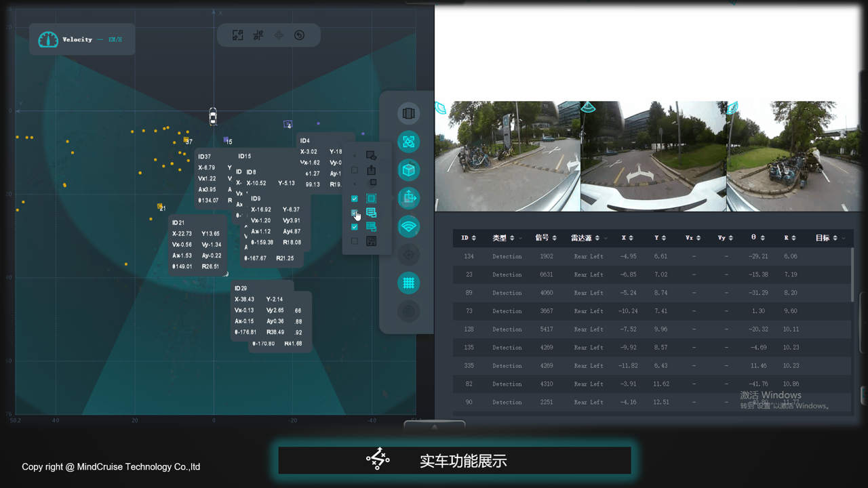Sort table by ID column header
Image resolution: width=868 pixels, height=488 pixels.
coord(469,238)
